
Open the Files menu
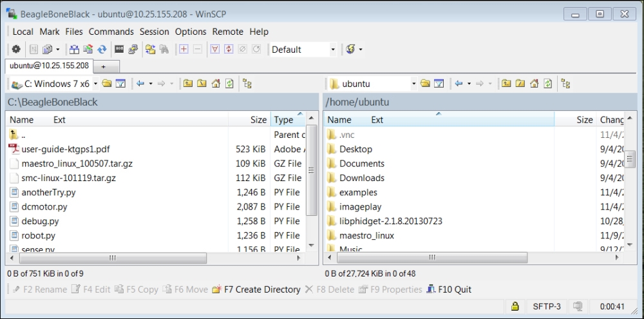click(74, 32)
